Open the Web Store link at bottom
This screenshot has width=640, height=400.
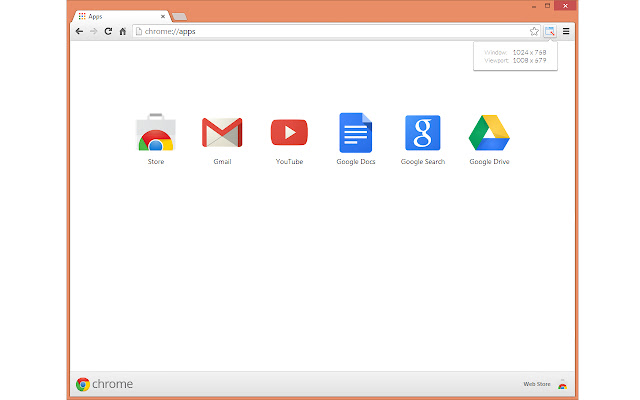pyautogui.click(x=537, y=384)
